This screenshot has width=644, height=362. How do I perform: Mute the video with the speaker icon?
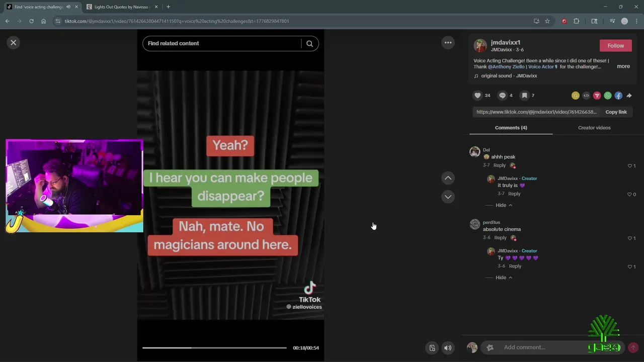point(448,348)
